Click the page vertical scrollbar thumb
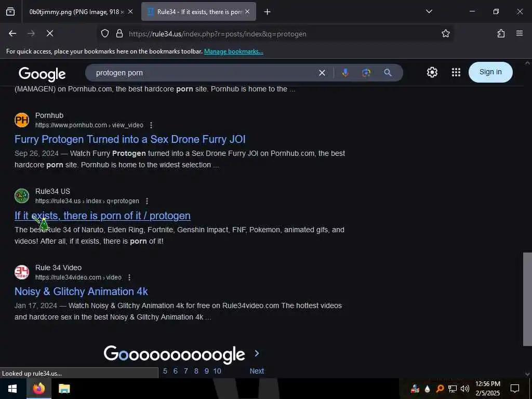Screen dimensions: 532x399 pos(527,299)
